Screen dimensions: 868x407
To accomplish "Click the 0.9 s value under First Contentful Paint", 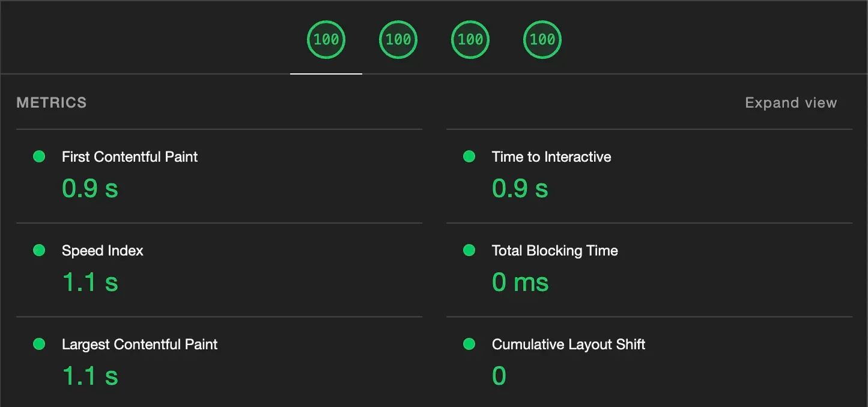I will click(90, 189).
